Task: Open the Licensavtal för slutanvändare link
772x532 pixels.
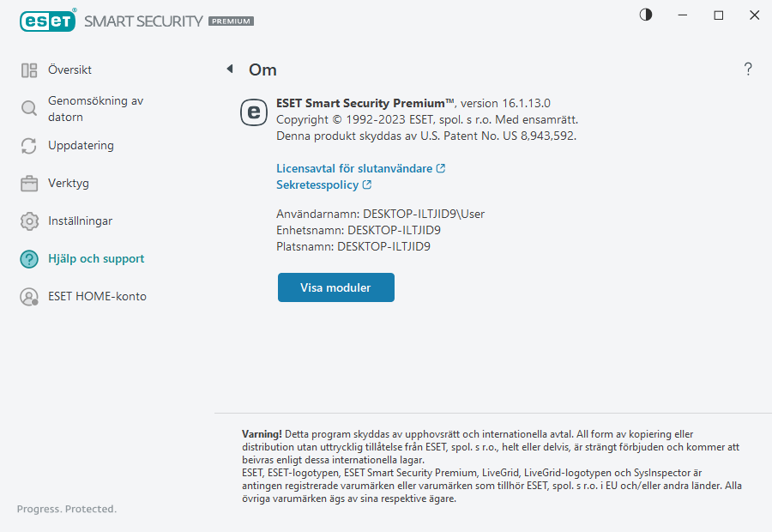Action: click(354, 169)
